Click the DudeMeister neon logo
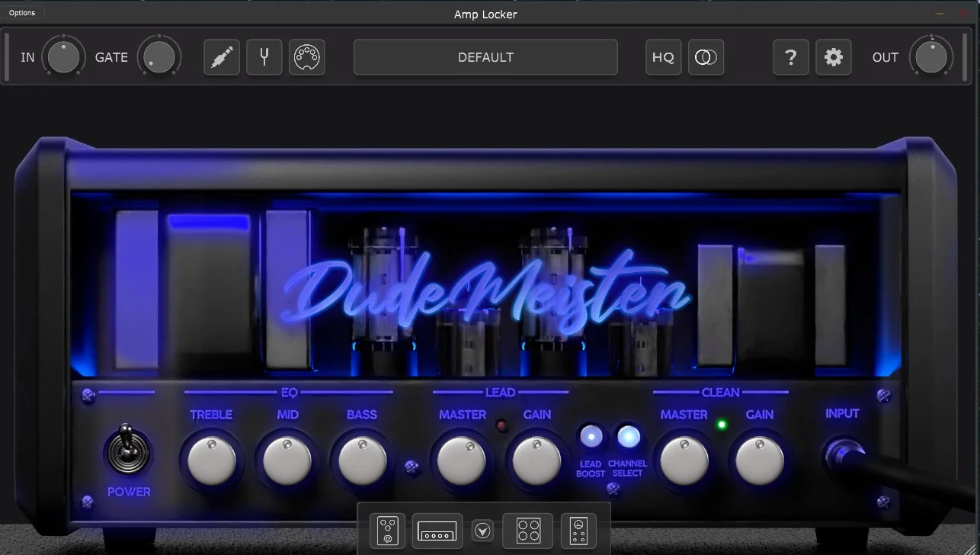The width and height of the screenshot is (980, 555). (486, 294)
